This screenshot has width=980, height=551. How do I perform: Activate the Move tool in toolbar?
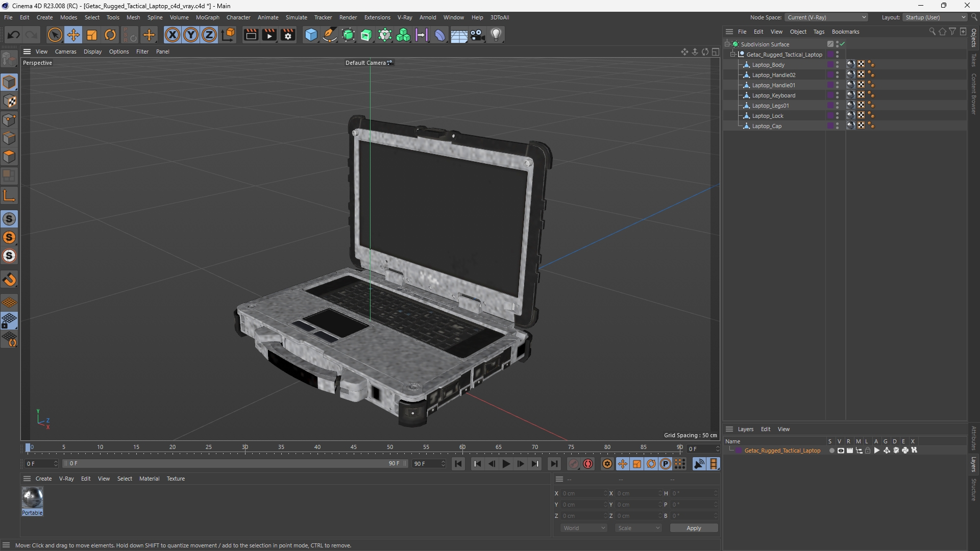[73, 35]
